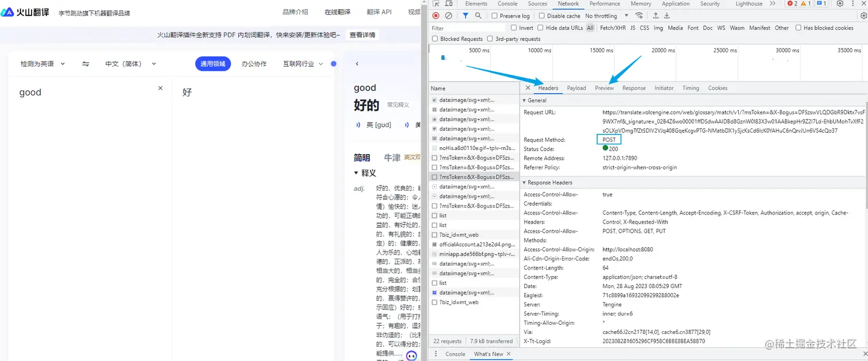Select the 办公协作 domain option

254,64
